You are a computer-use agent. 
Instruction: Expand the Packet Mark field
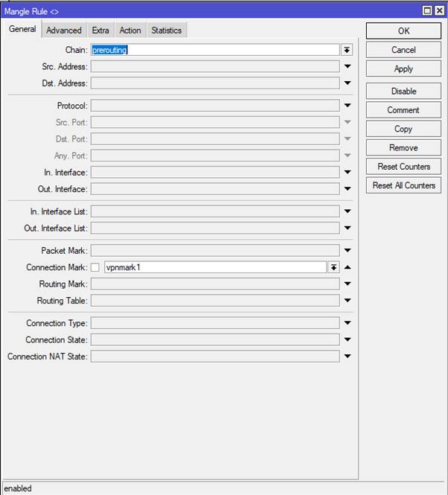348,250
